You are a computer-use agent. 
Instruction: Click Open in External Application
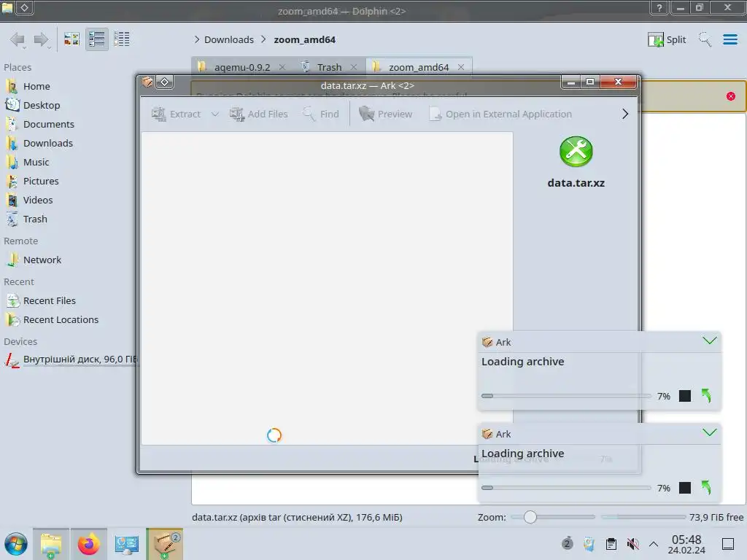(500, 114)
